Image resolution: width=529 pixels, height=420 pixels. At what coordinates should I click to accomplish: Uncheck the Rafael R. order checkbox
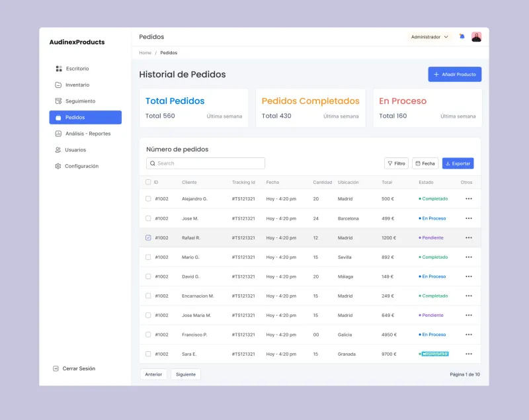(x=148, y=237)
